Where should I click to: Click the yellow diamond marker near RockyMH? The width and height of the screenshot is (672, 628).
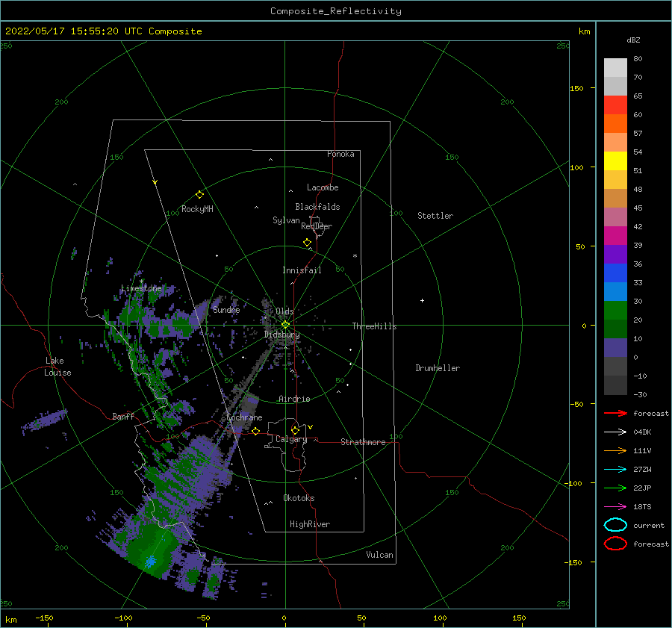pos(199,195)
